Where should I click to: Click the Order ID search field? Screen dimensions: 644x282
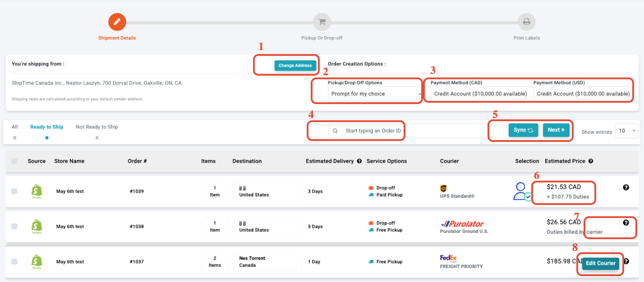pos(410,131)
